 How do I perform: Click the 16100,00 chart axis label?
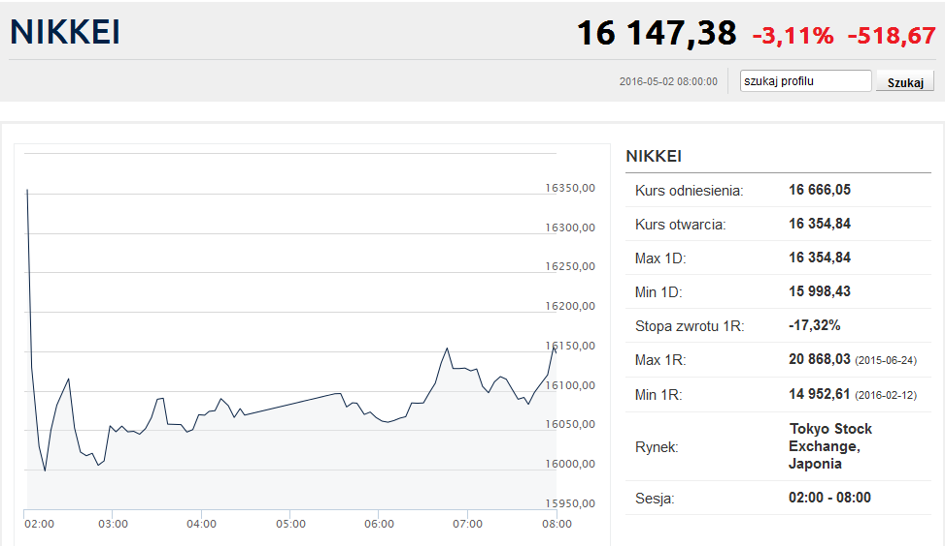[x=570, y=385]
